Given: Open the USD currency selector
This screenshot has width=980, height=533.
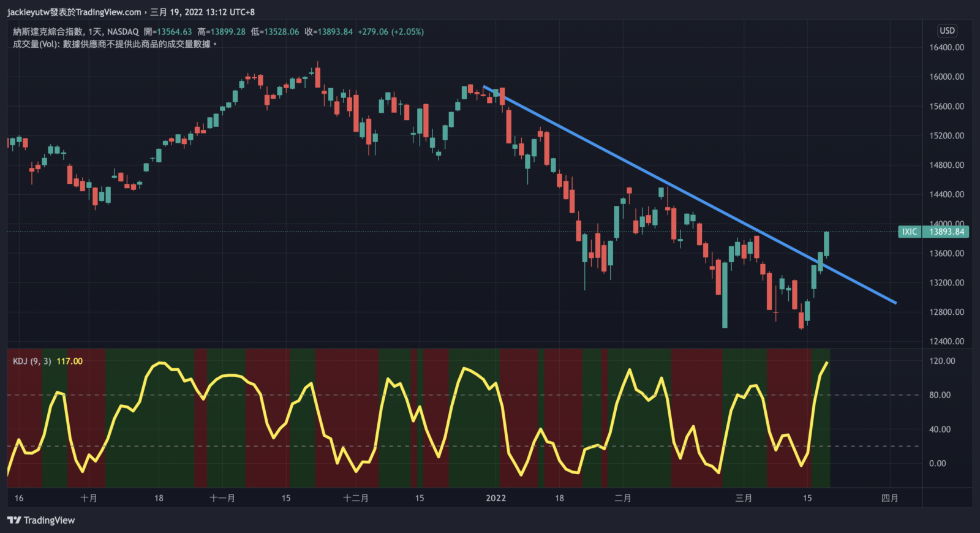Looking at the screenshot, I should tap(947, 31).
